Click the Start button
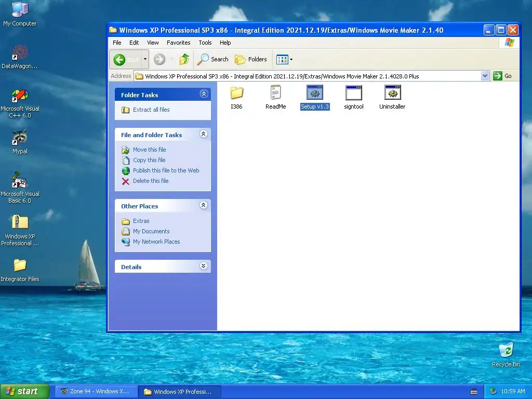This screenshot has width=532, height=399. (x=24, y=392)
